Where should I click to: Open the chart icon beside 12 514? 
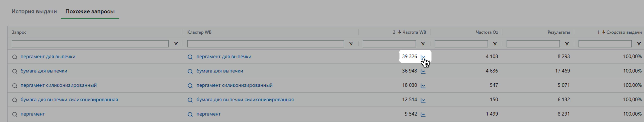423,100
